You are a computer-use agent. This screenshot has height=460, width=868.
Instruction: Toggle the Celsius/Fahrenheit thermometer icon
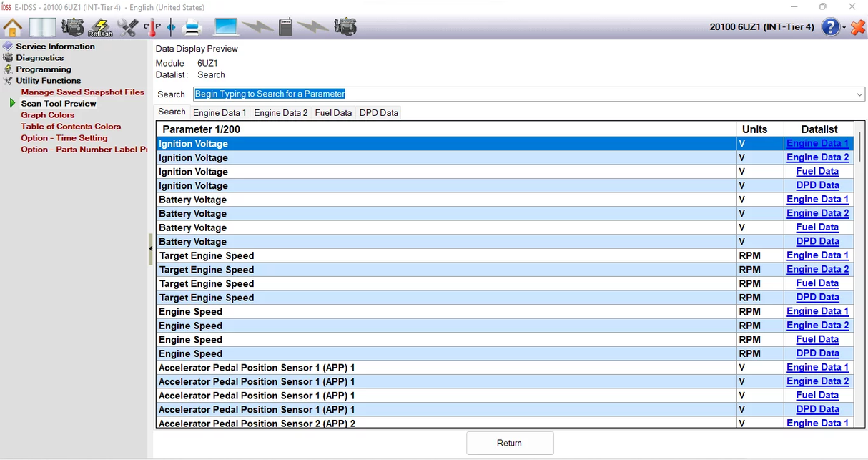click(152, 27)
